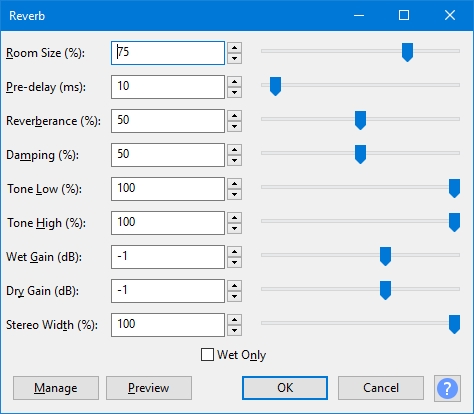The image size is (474, 414).
Task: Enable the Wet Only checkbox
Action: click(x=207, y=355)
